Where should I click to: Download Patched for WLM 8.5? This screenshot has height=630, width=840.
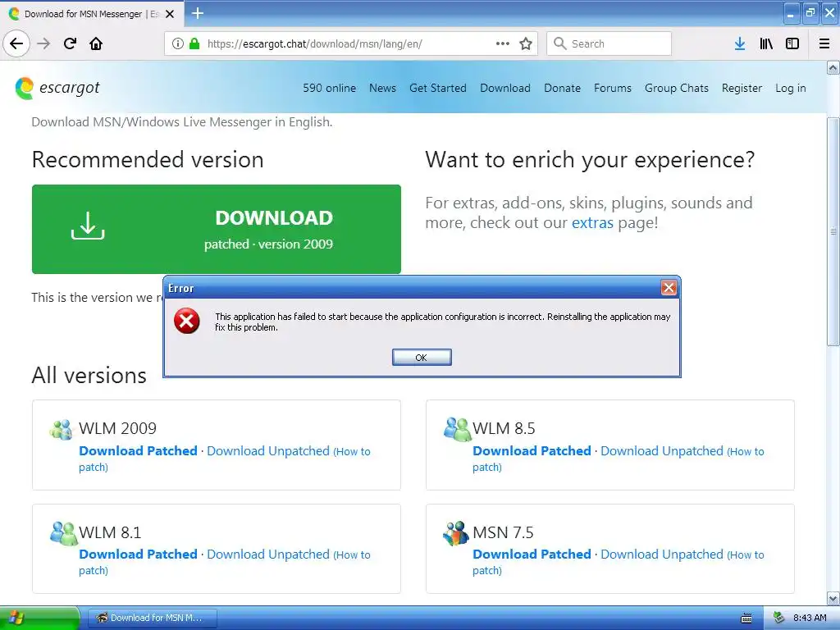532,450
